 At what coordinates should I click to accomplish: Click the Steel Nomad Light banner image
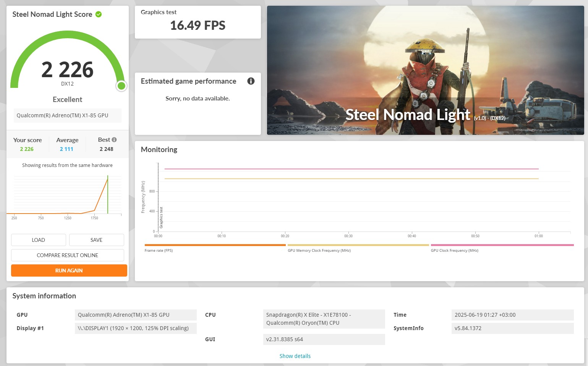coord(425,70)
